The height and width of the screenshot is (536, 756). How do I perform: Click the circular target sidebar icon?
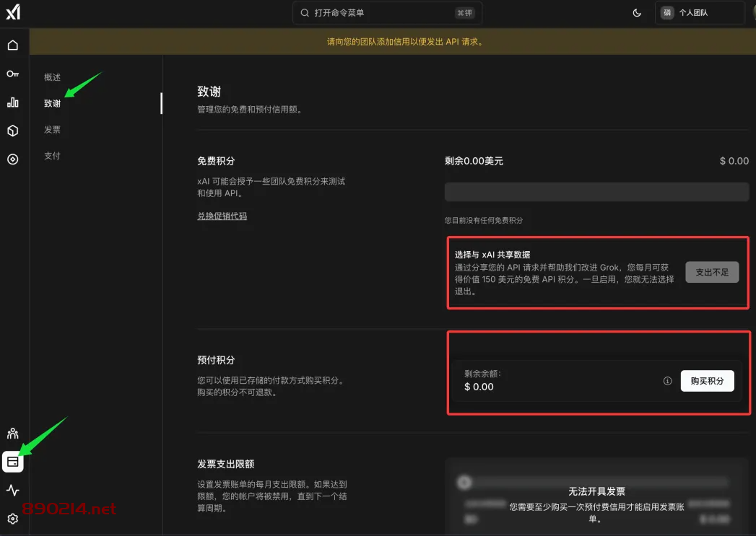[x=13, y=159]
